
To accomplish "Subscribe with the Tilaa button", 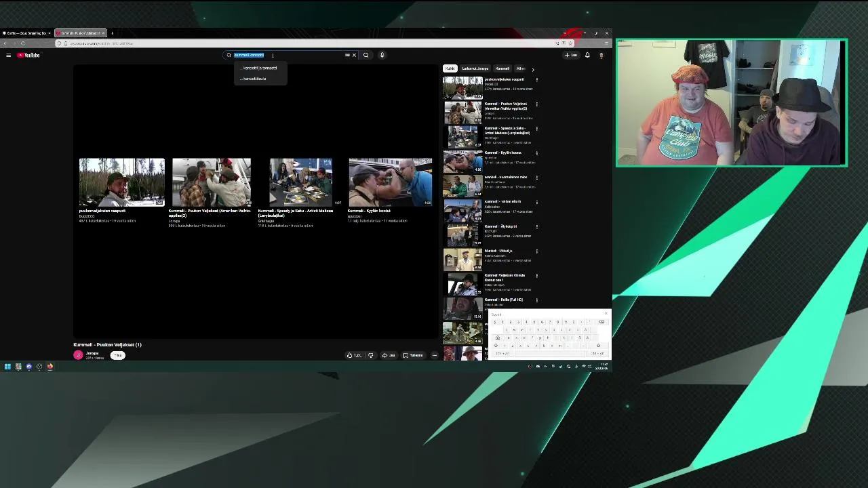I will coord(117,355).
